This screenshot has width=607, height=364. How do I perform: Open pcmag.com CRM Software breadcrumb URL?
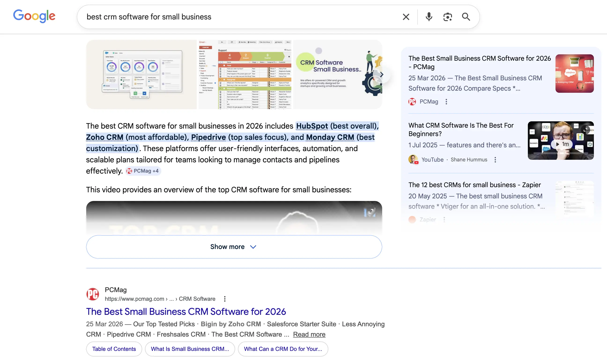click(160, 299)
